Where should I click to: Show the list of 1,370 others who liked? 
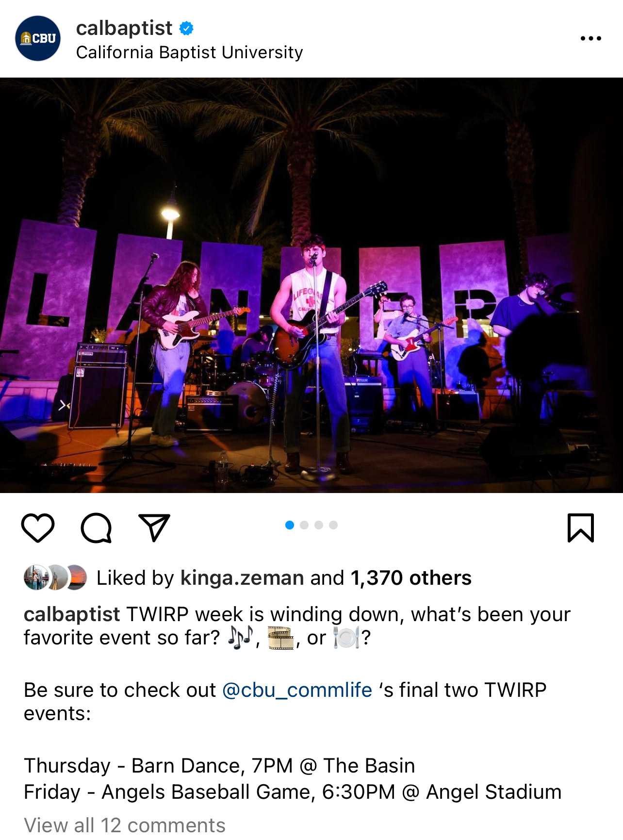[x=411, y=578]
